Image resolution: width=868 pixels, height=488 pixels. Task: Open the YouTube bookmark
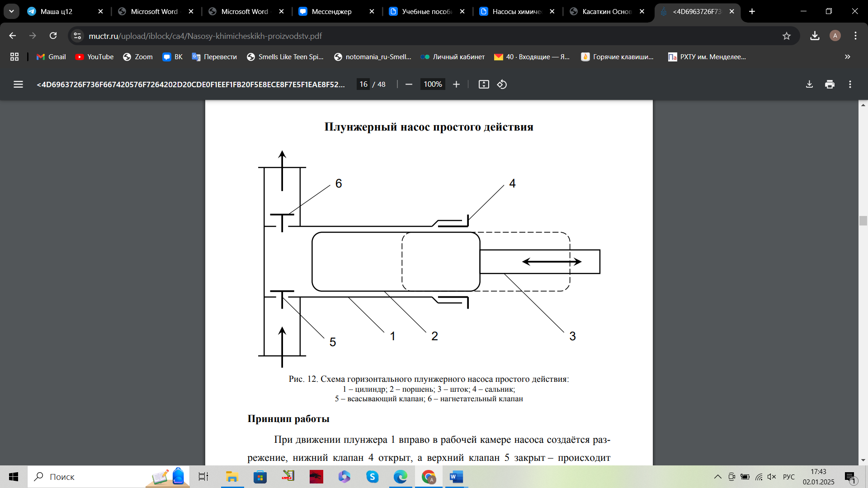(94, 56)
